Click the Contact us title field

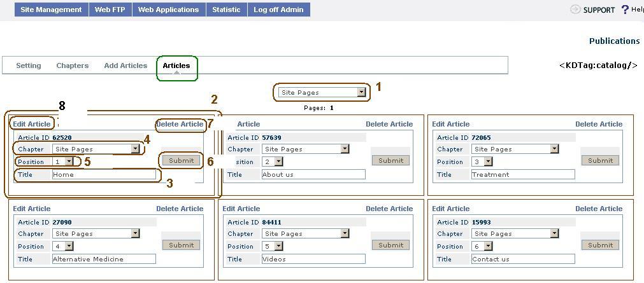click(x=523, y=259)
